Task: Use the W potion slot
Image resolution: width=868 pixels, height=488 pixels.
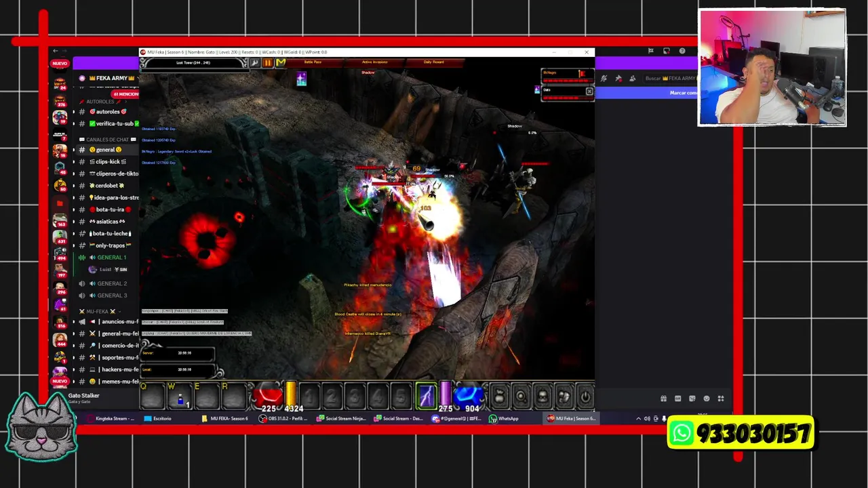Action: [180, 396]
